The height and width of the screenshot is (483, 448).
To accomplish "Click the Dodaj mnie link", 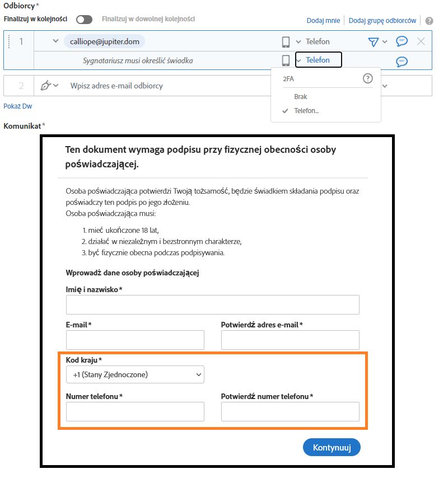I will pos(323,20).
